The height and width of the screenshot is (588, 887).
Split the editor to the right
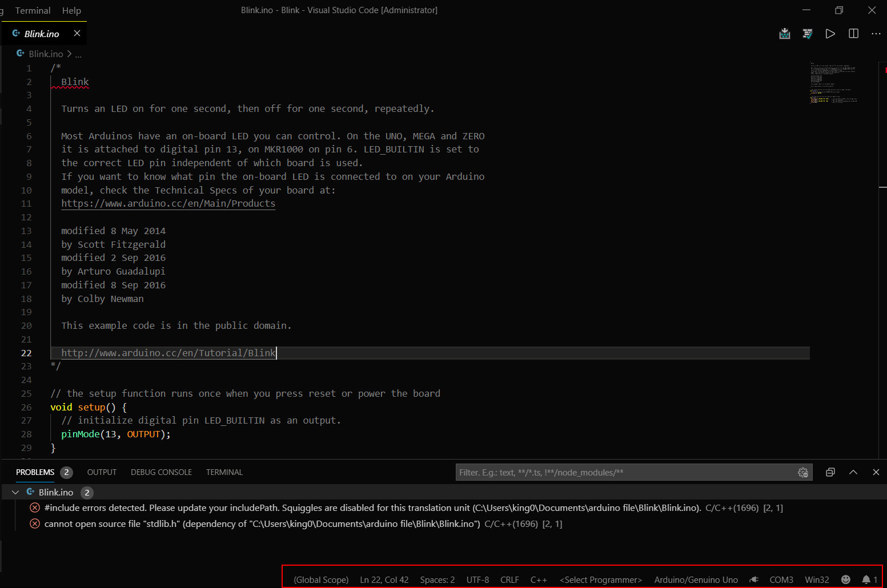tap(853, 34)
